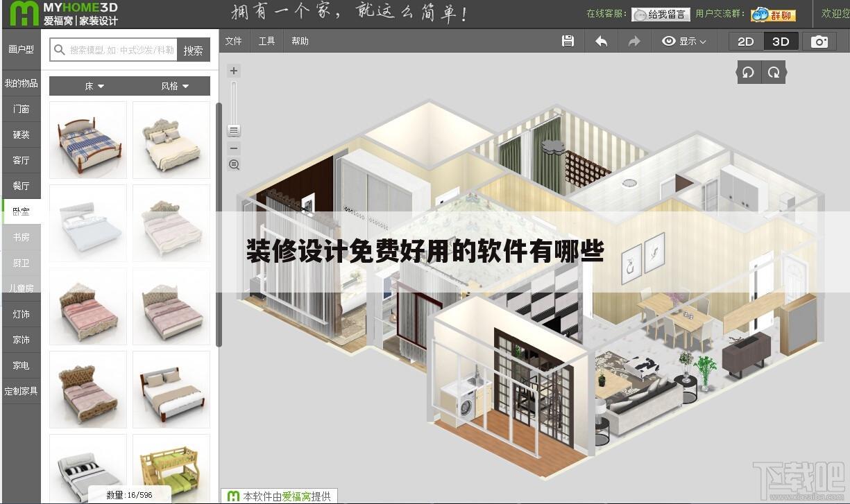The width and height of the screenshot is (850, 504).
Task: Expand the 床 category dropdown
Action: click(x=94, y=86)
